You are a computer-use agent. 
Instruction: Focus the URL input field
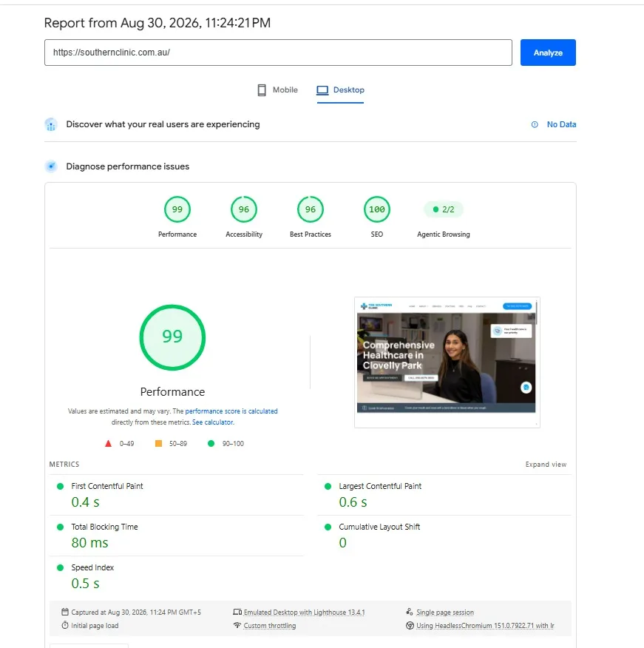click(x=278, y=53)
